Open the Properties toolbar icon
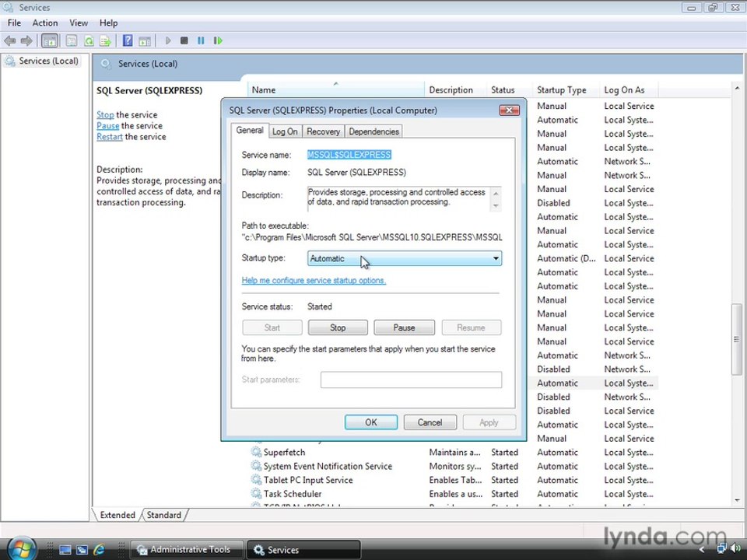Viewport: 747px width, 560px height. (72, 41)
